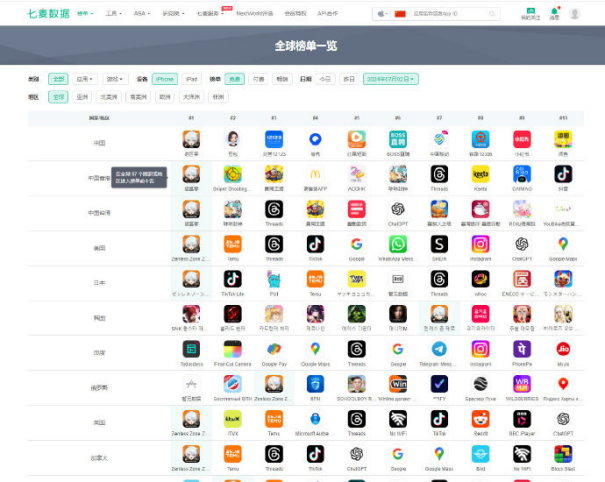605x482 pixels.
Task: Select the iPad device filter
Action: pos(191,79)
